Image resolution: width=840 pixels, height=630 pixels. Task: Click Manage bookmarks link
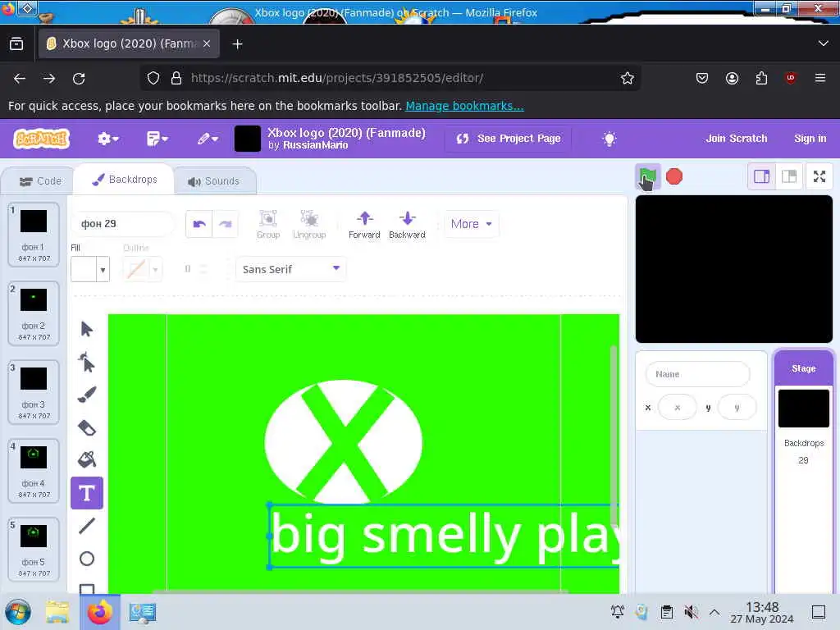pyautogui.click(x=464, y=106)
